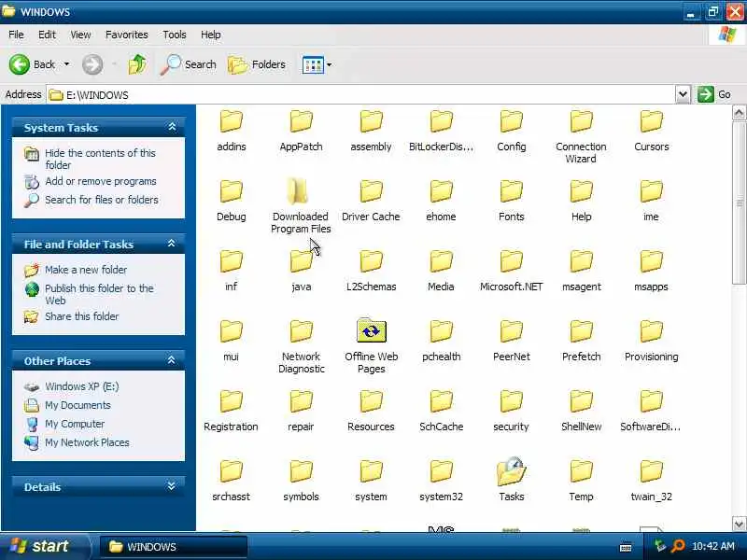Image resolution: width=747 pixels, height=560 pixels.
Task: Select the SoftwareDi... folder
Action: (651, 411)
